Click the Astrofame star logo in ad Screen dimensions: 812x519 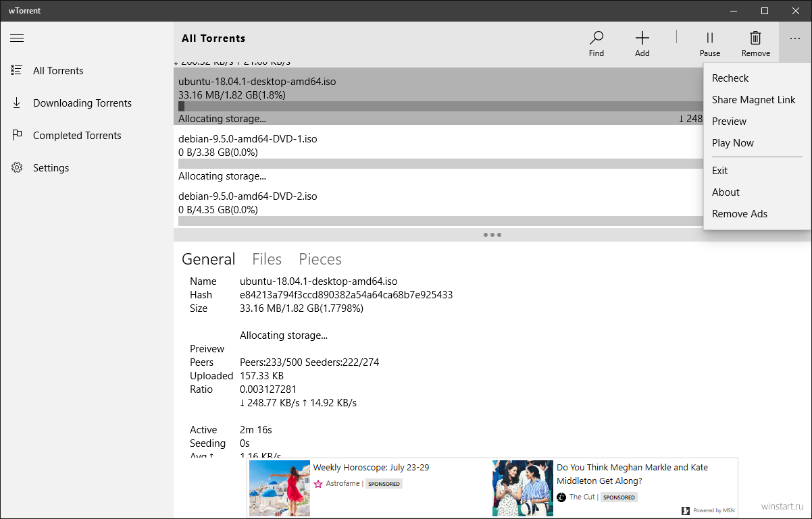318,484
